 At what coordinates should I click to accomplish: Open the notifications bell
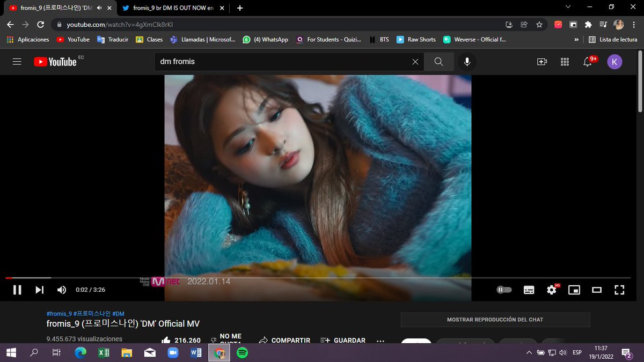588,62
